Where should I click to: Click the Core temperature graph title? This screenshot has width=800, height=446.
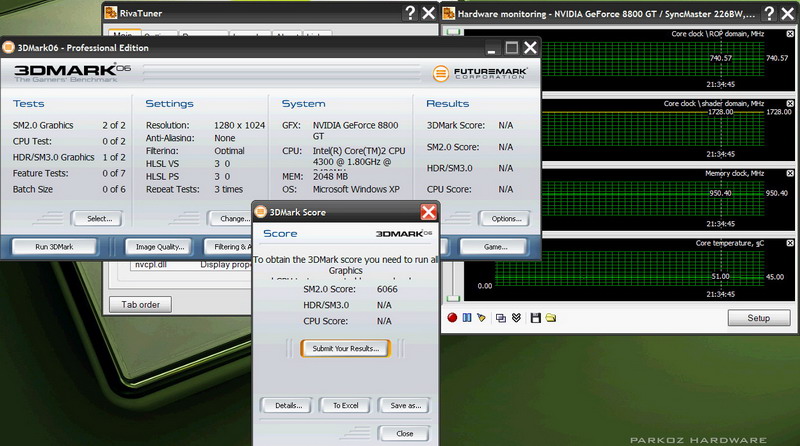point(730,243)
